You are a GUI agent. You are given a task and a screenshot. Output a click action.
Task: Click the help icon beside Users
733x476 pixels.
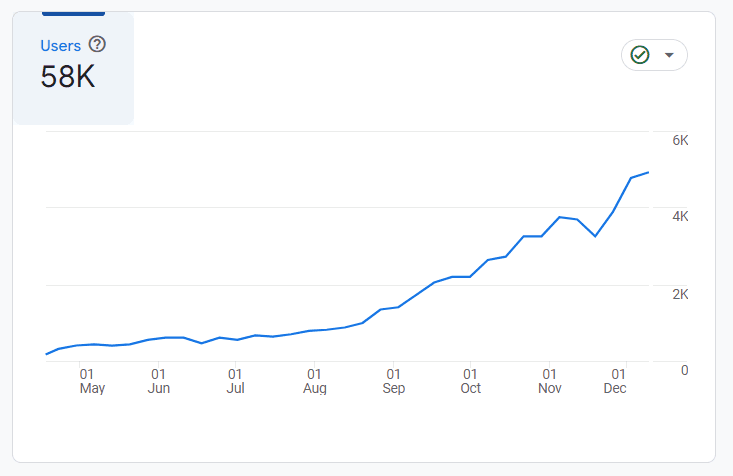click(x=97, y=44)
